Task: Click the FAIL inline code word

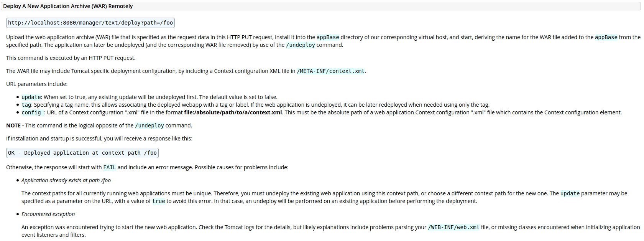Action: click(x=110, y=167)
